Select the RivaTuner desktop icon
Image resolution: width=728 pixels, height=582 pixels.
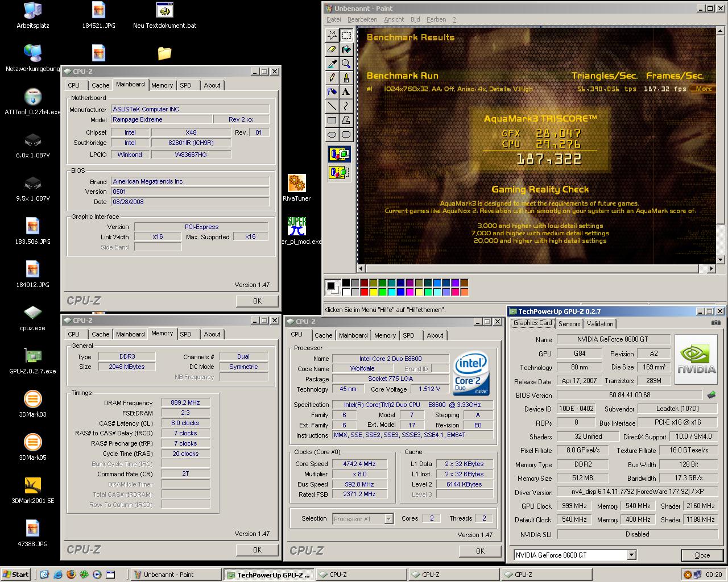[296, 188]
